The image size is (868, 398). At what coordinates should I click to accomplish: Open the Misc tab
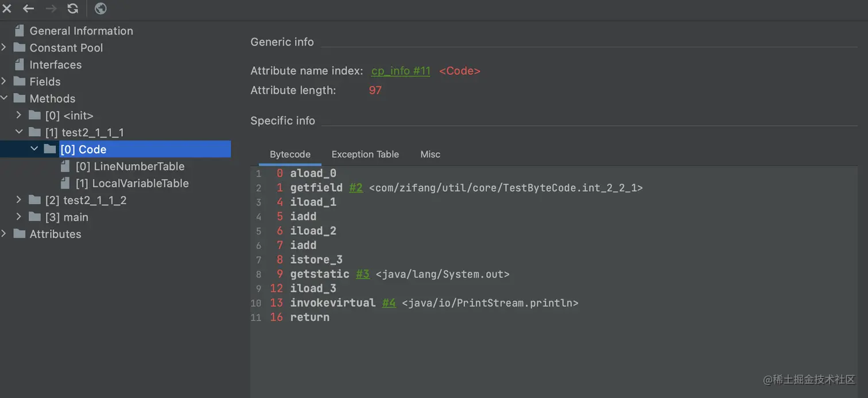pyautogui.click(x=430, y=154)
